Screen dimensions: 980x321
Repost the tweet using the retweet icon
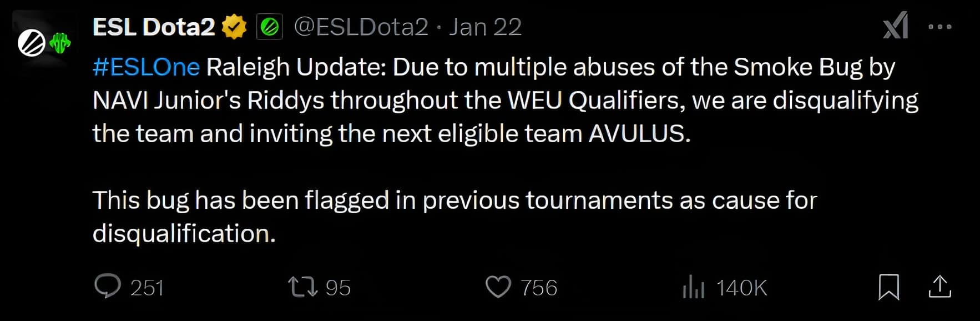302,287
